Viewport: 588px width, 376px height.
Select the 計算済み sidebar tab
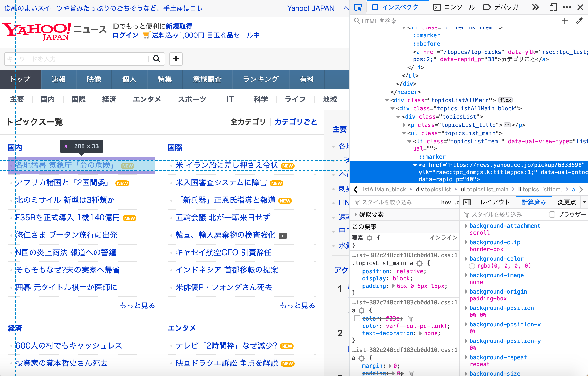pyautogui.click(x=534, y=202)
